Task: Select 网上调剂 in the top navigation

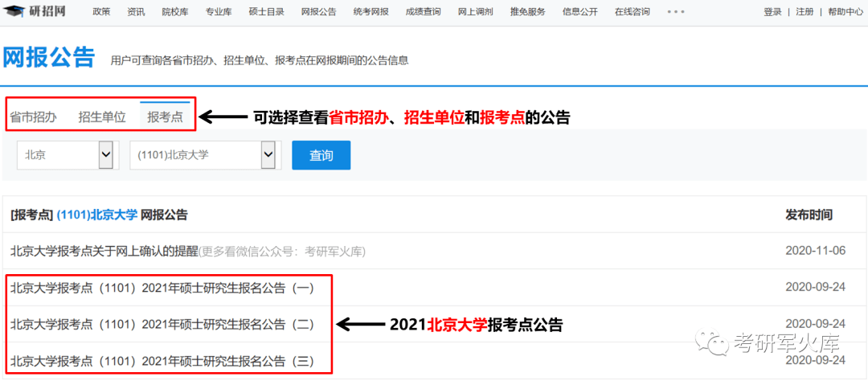Action: point(476,11)
